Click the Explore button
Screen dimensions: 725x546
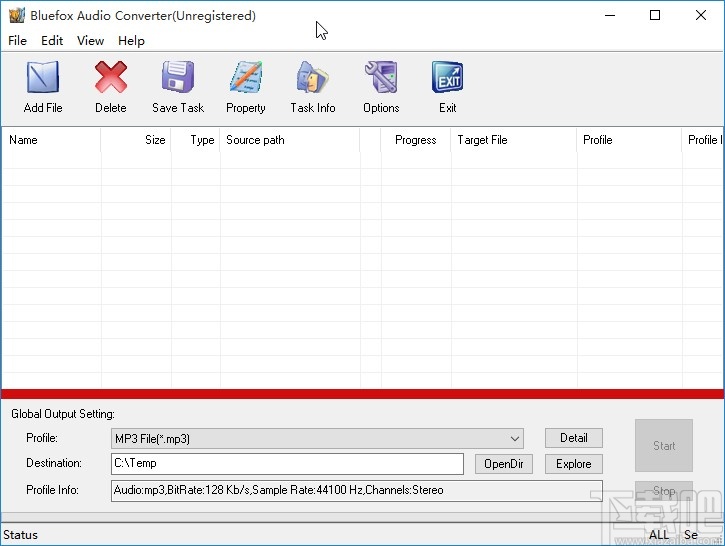574,464
